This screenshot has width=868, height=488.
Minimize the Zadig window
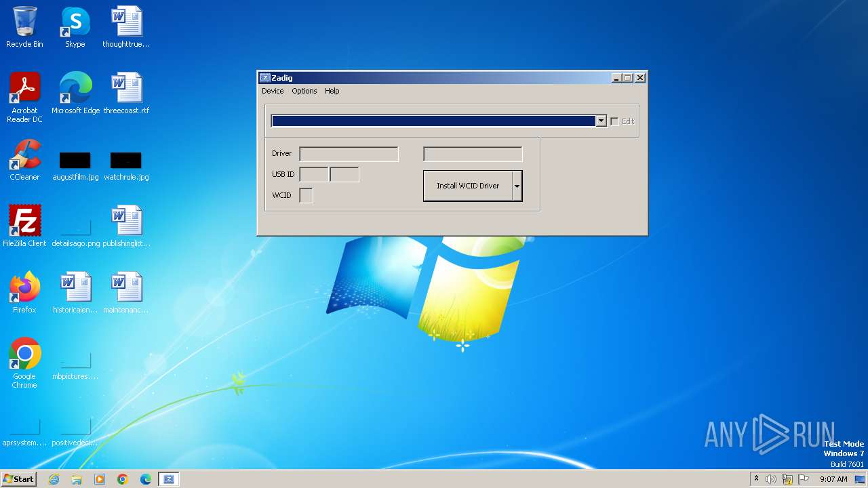[616, 78]
